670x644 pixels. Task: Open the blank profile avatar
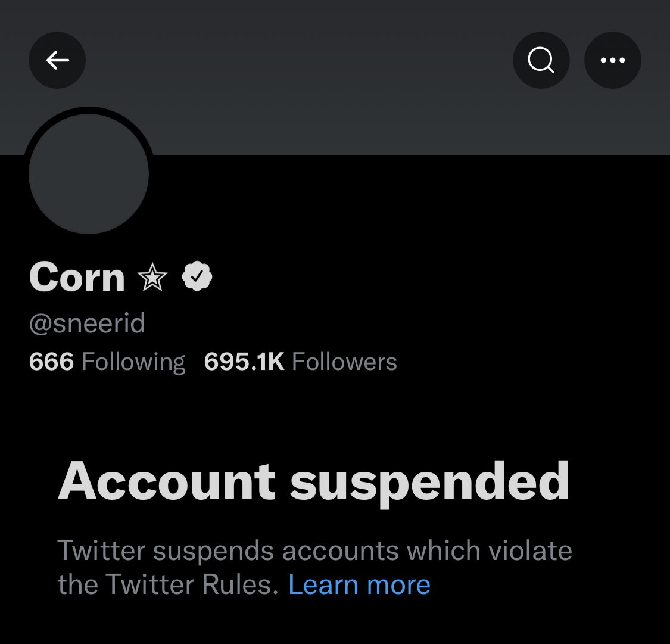[89, 174]
